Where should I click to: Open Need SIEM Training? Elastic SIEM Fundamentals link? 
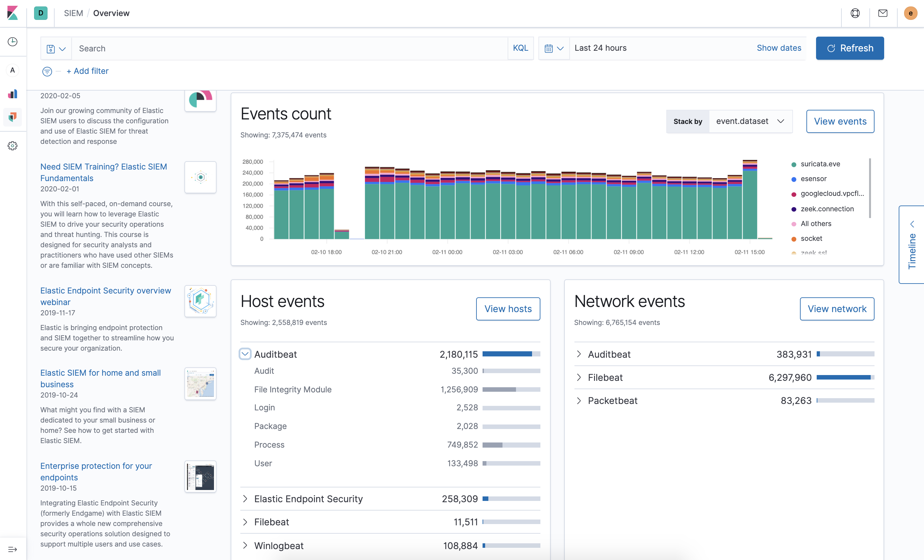point(103,172)
